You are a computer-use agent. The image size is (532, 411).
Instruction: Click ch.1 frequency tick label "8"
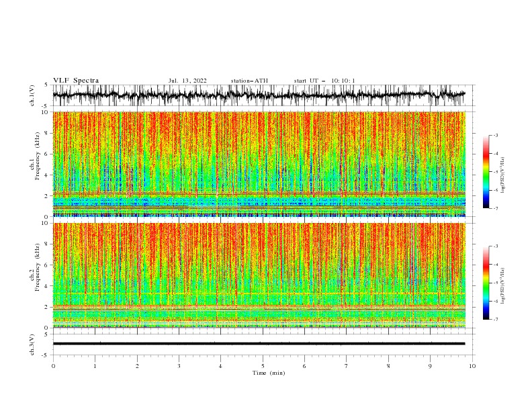tap(46, 133)
